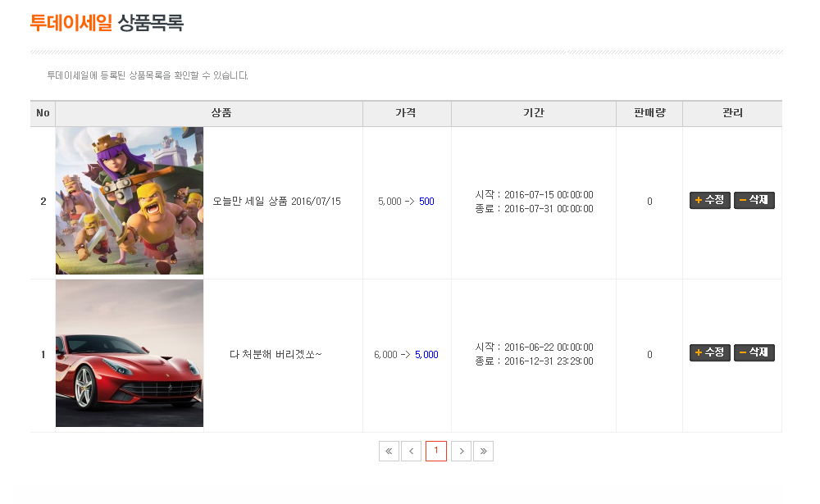The height and width of the screenshot is (504, 820).
Task: Jump to last page using double-right arrow
Action: pyautogui.click(x=483, y=452)
